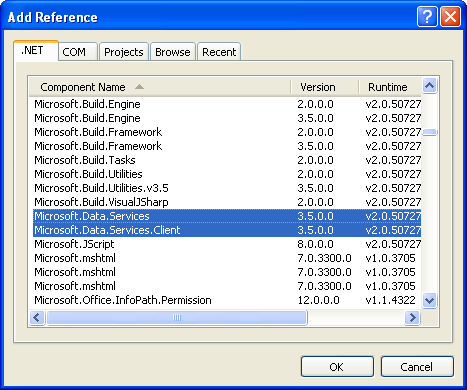Viewport: 467px width, 390px height.
Task: Confirm selection with the OK button
Action: (x=337, y=367)
